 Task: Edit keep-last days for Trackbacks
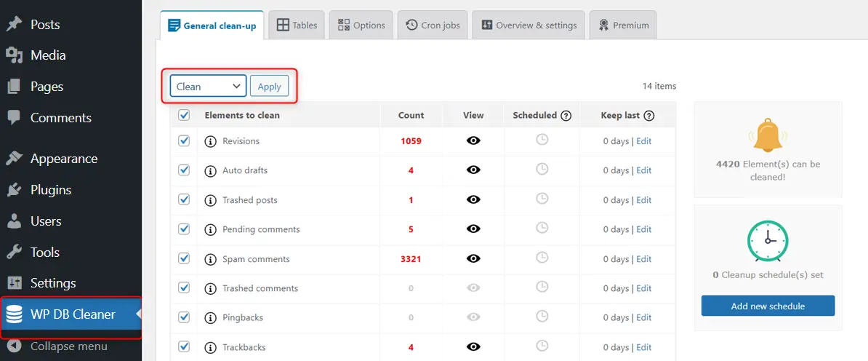pyautogui.click(x=644, y=346)
